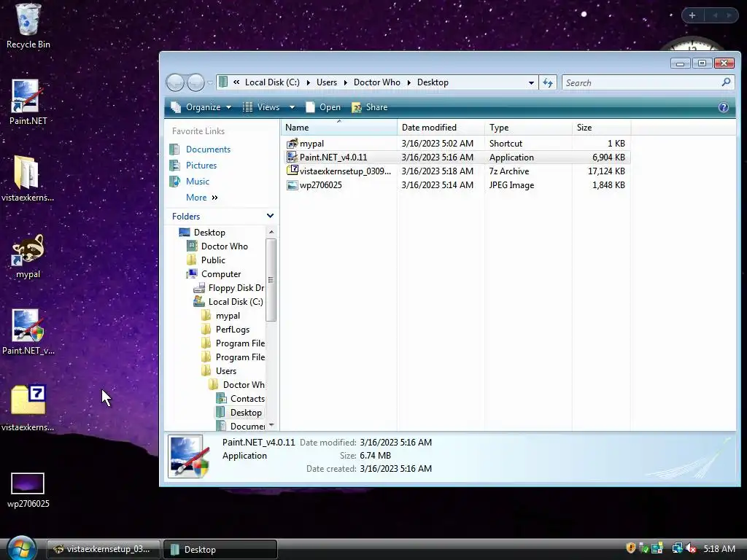Screen dimensions: 747x560
Task: Click Users in the address breadcrumb
Action: point(326,82)
